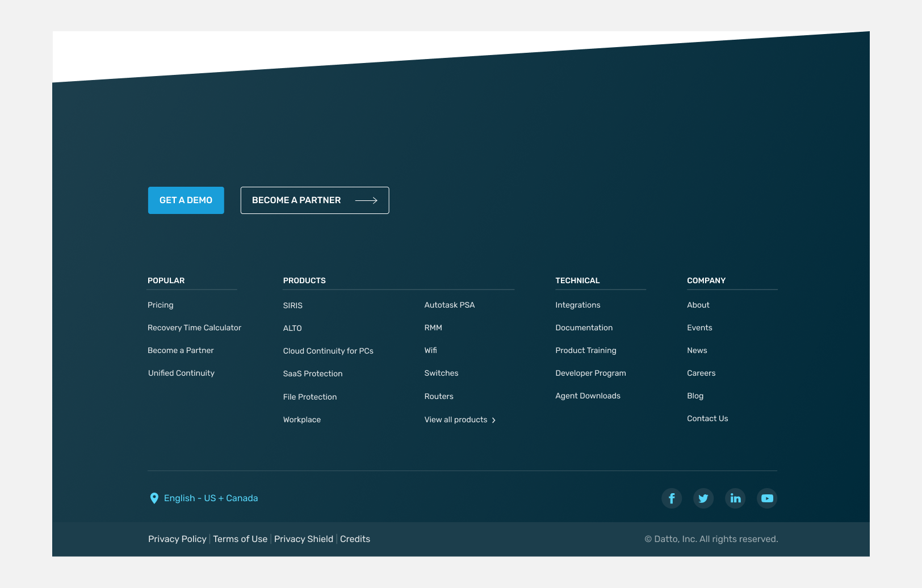Open the Contact Us link

[x=707, y=418]
